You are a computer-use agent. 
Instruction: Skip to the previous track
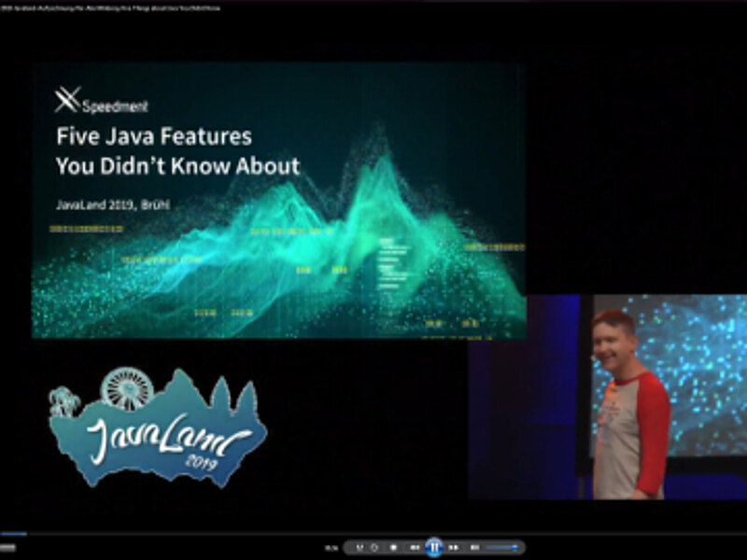coord(415,547)
